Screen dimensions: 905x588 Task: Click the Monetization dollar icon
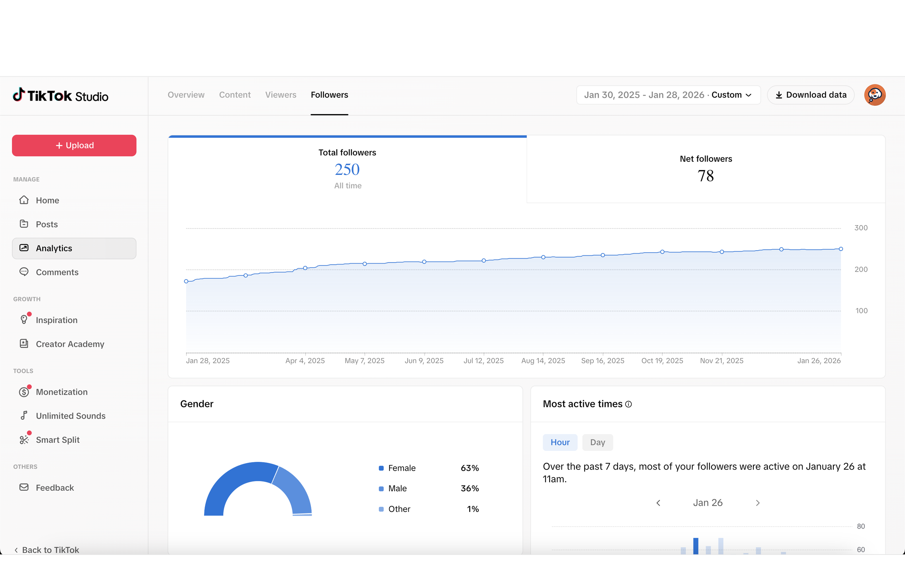coord(24,392)
